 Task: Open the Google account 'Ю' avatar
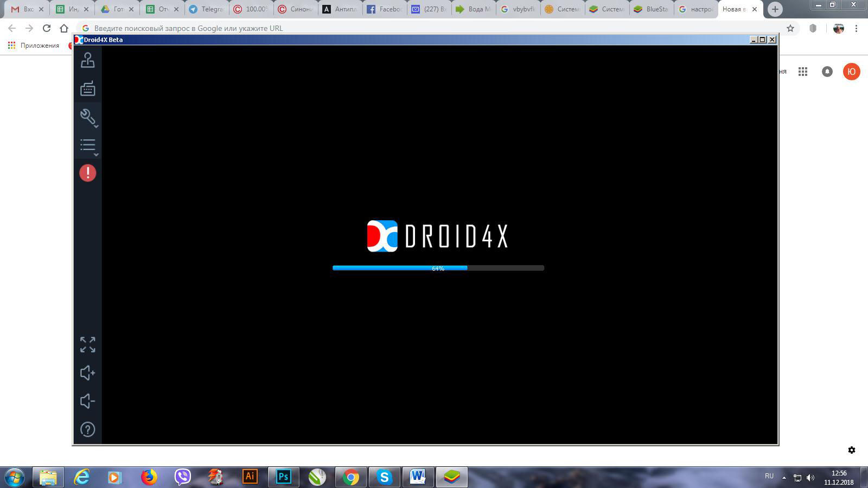click(852, 72)
